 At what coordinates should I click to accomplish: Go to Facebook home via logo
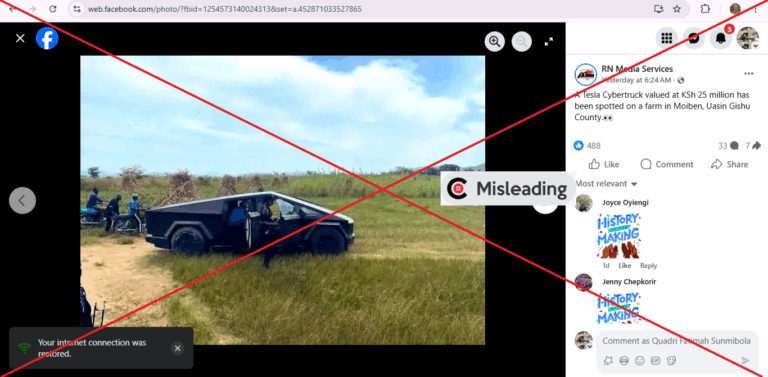tap(47, 38)
